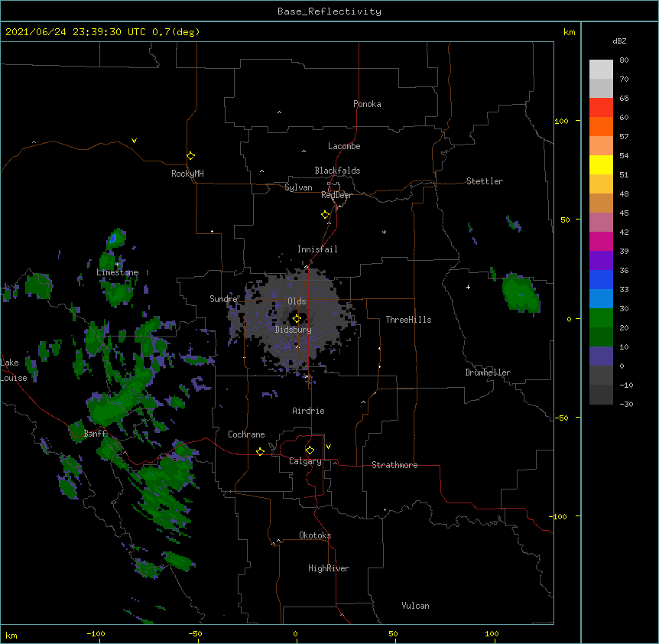Click the Lake Louise label
The image size is (659, 644).
click(14, 370)
